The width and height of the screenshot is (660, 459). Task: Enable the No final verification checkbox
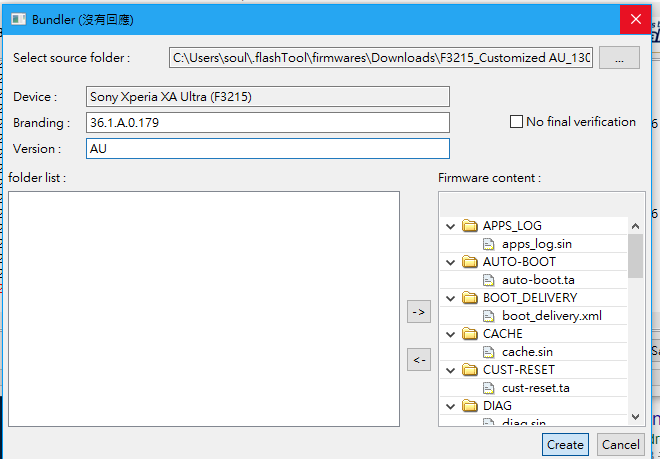[516, 122]
